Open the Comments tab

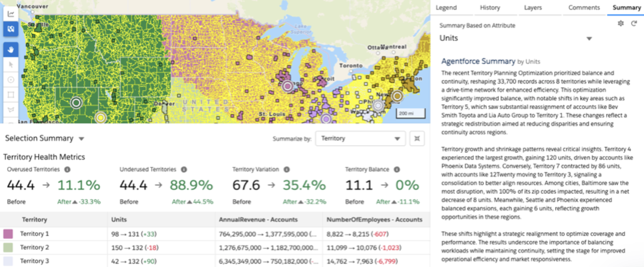point(584,8)
